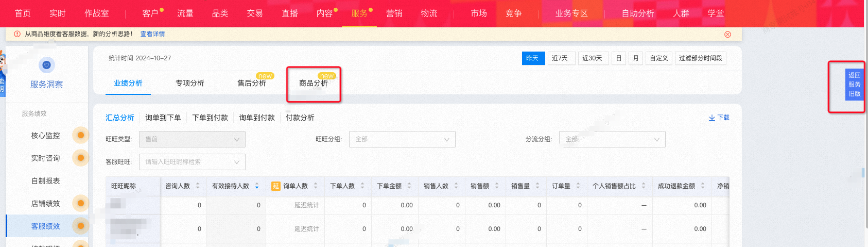Switch to 专项分析 tab
This screenshot has width=868, height=247.
click(190, 83)
